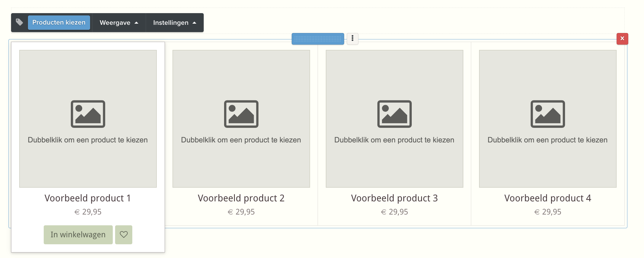The height and width of the screenshot is (258, 644).
Task: Expand the Instellingen dropdown
Action: (175, 22)
